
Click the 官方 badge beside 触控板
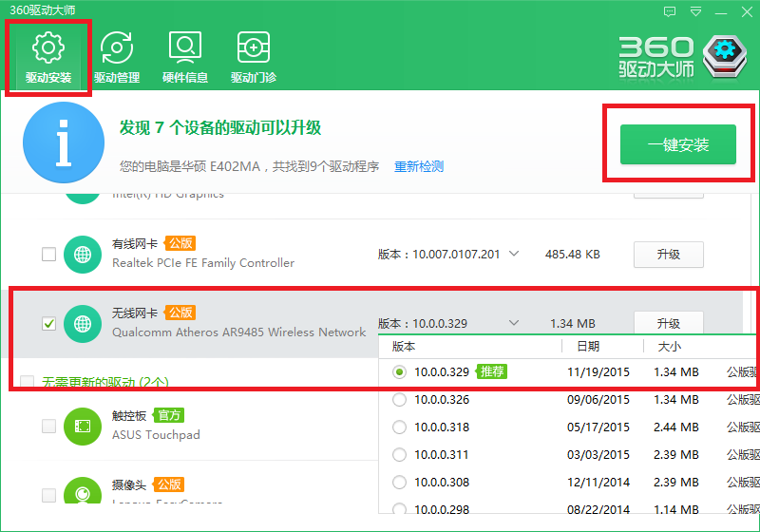(169, 415)
